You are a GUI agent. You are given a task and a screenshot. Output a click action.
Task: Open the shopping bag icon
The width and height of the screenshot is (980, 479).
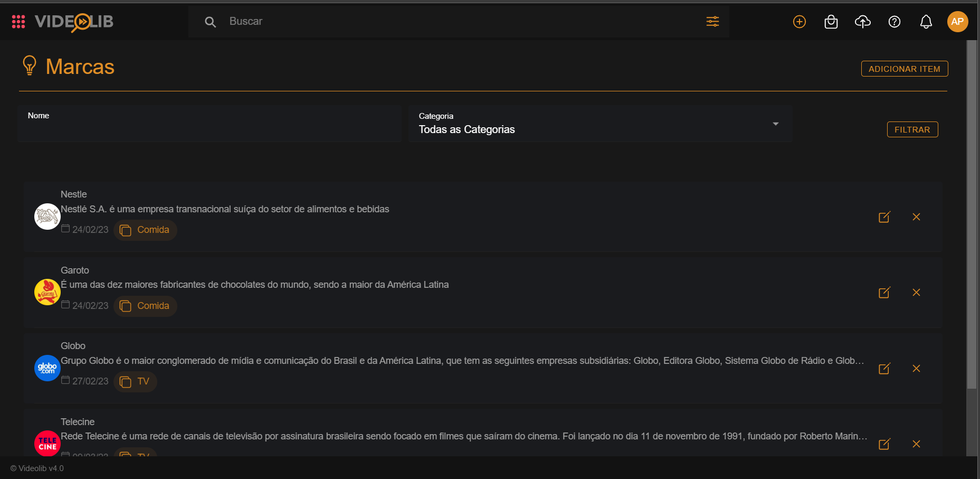pyautogui.click(x=831, y=22)
